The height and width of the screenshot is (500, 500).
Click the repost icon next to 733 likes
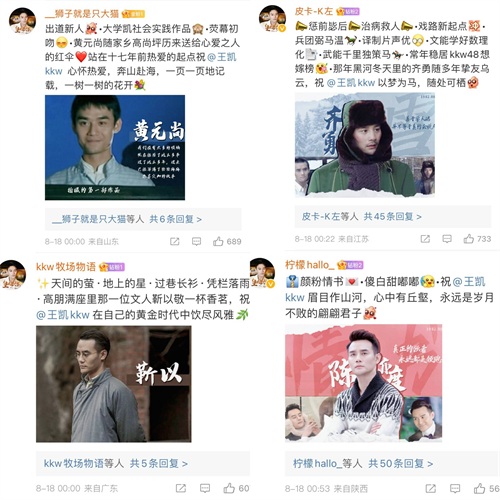(x=425, y=239)
